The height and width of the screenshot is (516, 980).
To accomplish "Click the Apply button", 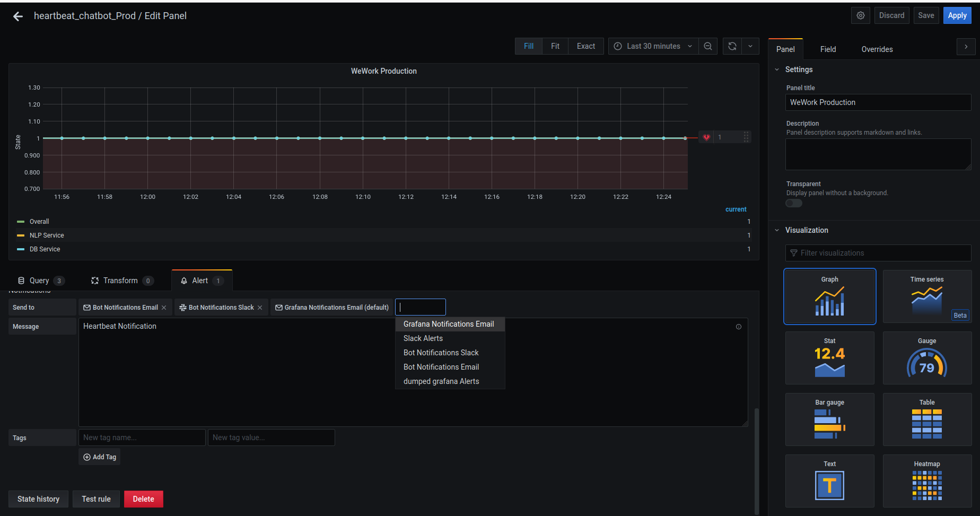I will [957, 15].
